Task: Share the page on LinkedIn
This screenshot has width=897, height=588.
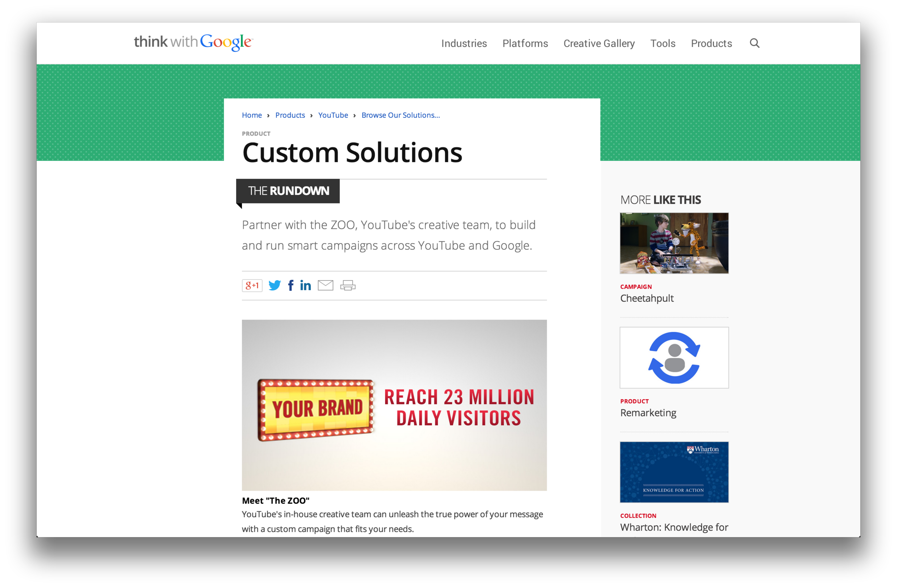Action: click(x=305, y=285)
